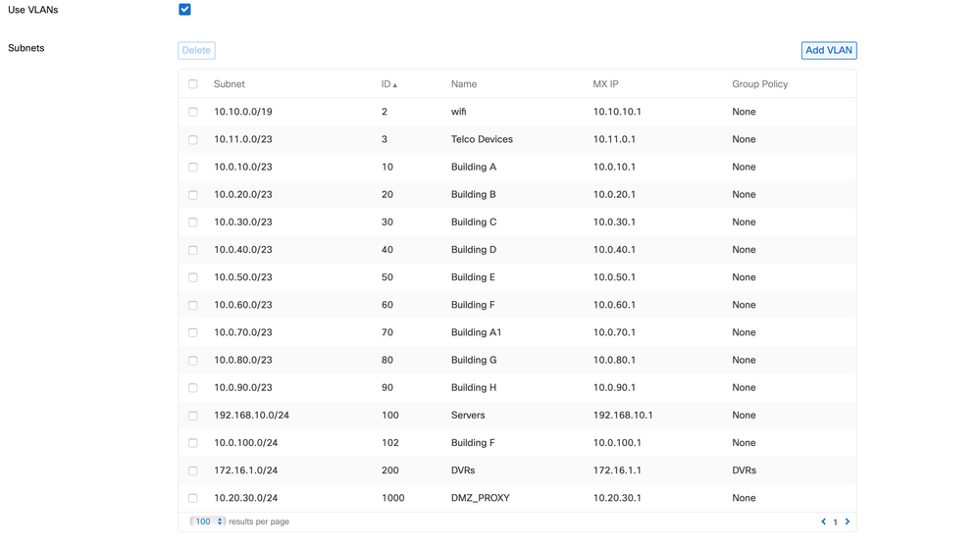Select page number 1 in pagination

point(835,522)
